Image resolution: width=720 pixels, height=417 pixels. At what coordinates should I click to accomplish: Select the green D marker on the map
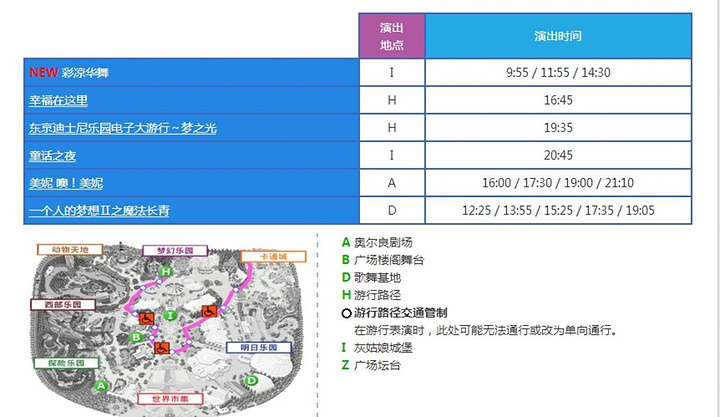pyautogui.click(x=251, y=380)
